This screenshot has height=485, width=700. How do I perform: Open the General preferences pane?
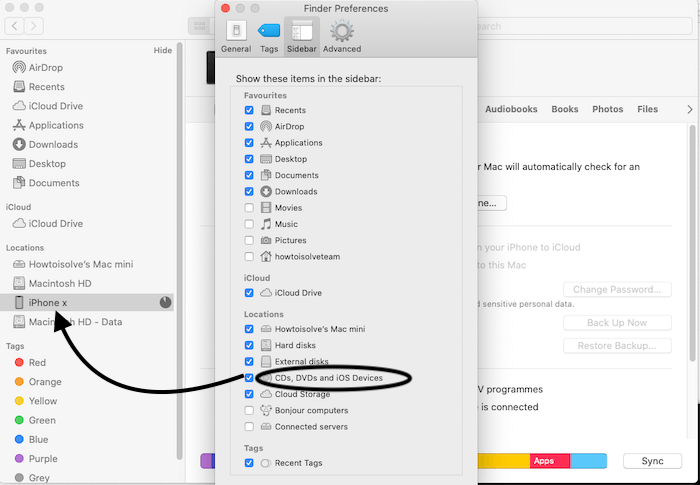click(236, 37)
